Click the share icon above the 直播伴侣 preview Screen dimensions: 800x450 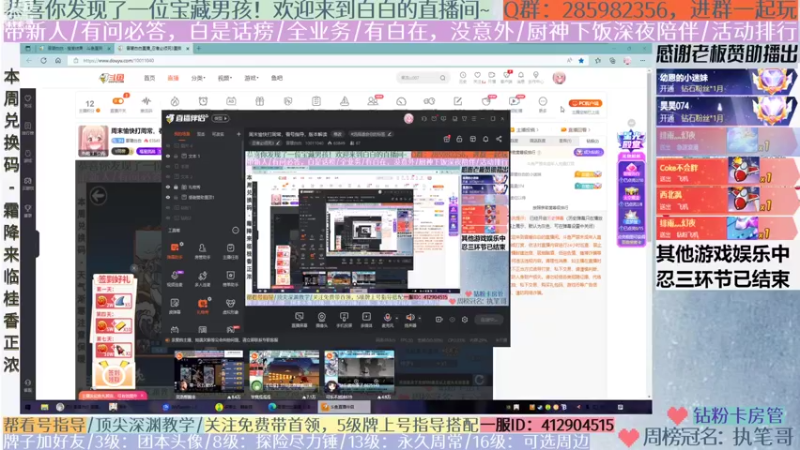(x=498, y=139)
